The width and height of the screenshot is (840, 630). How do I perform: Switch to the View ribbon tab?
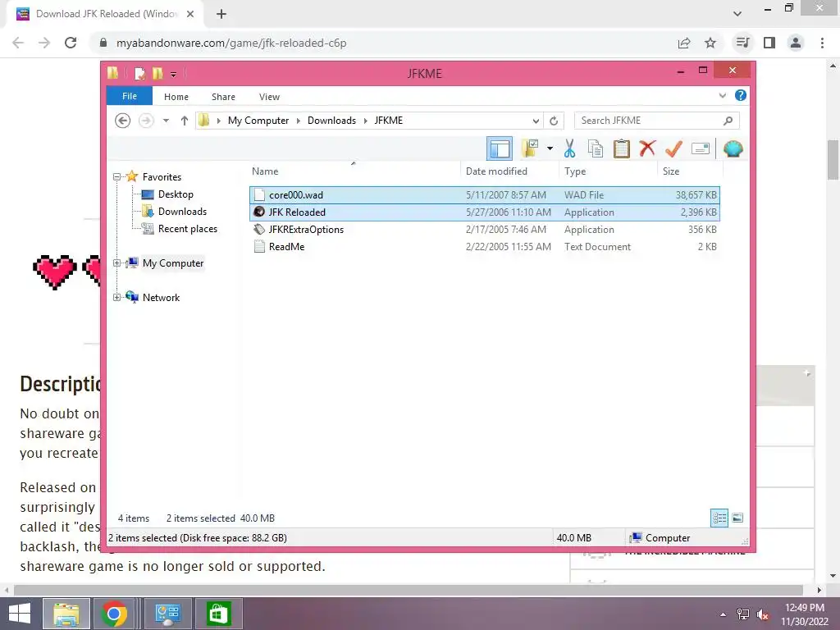(x=269, y=97)
